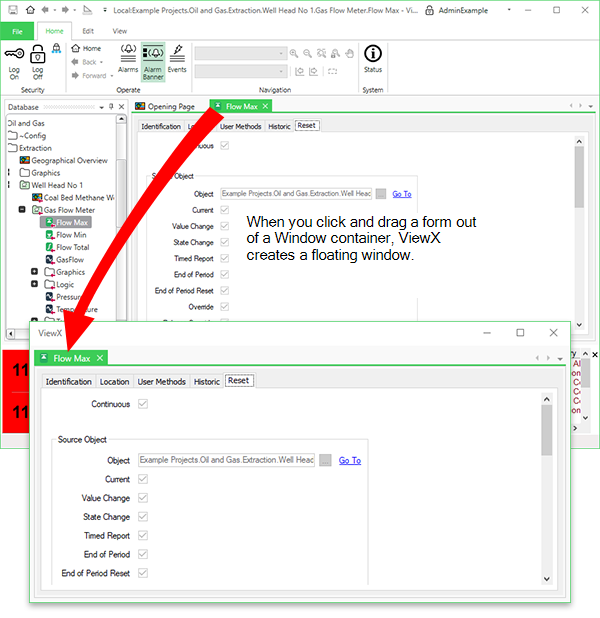Viewport: 600px width, 618px height.
Task: Click browse button beside Object field in floating window
Action: click(x=326, y=460)
